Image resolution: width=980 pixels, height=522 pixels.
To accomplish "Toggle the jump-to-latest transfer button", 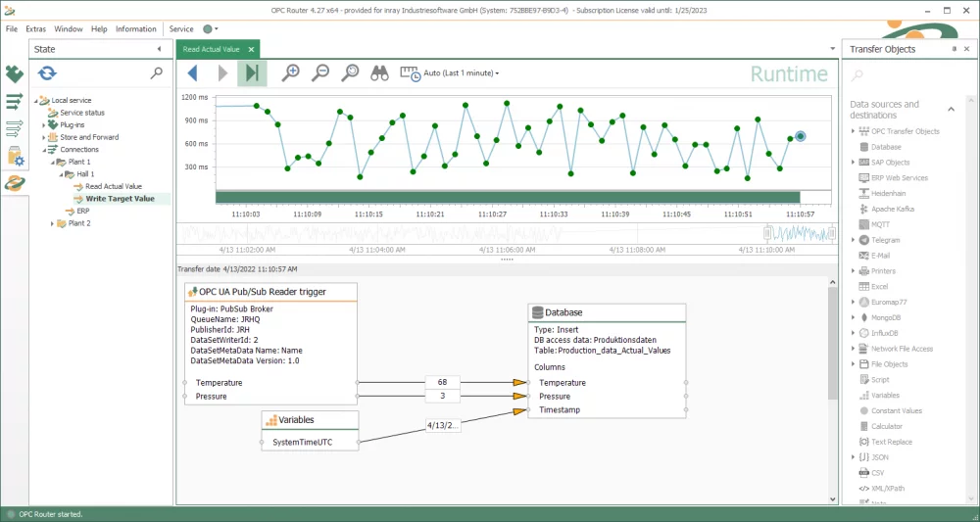I will tap(252, 73).
